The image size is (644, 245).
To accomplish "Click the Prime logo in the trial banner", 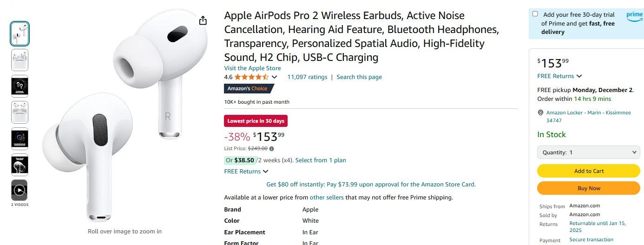I will coord(634,15).
